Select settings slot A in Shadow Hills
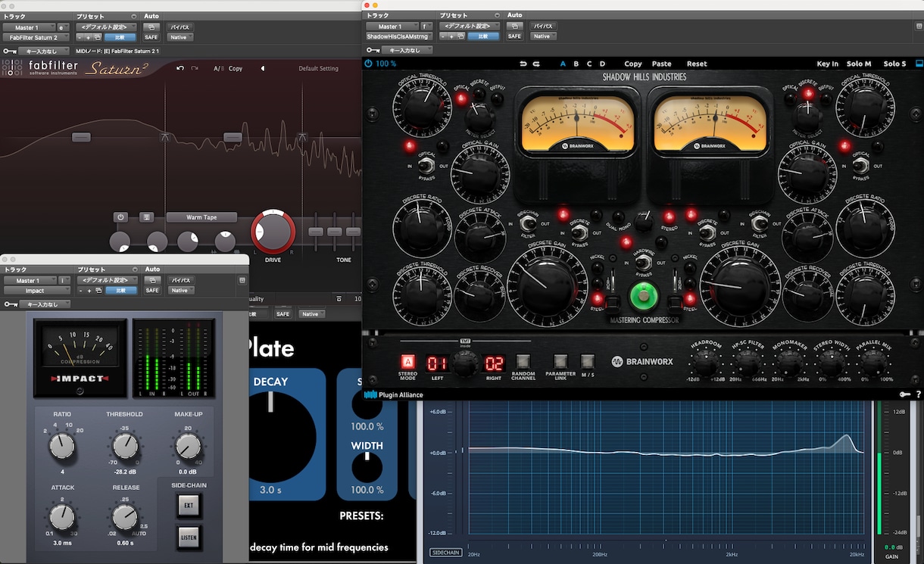924x564 pixels. pos(563,64)
